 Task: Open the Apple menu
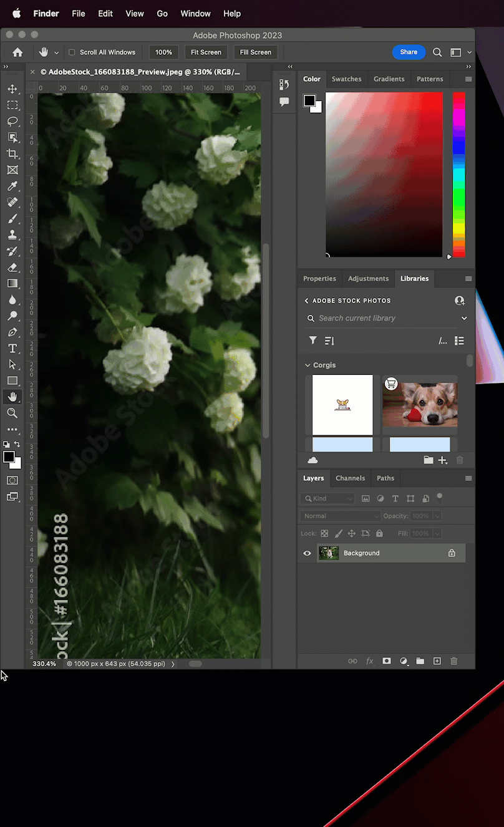(17, 14)
